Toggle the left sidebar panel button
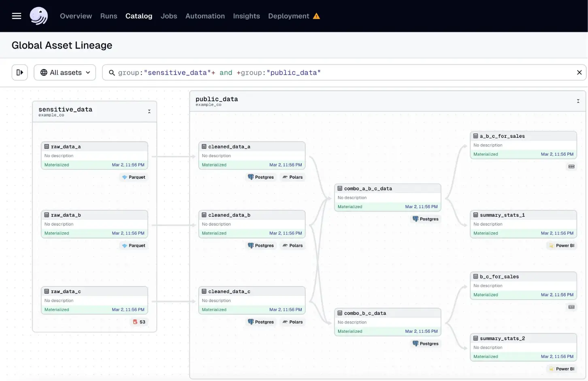The width and height of the screenshot is (588, 381). 19,73
